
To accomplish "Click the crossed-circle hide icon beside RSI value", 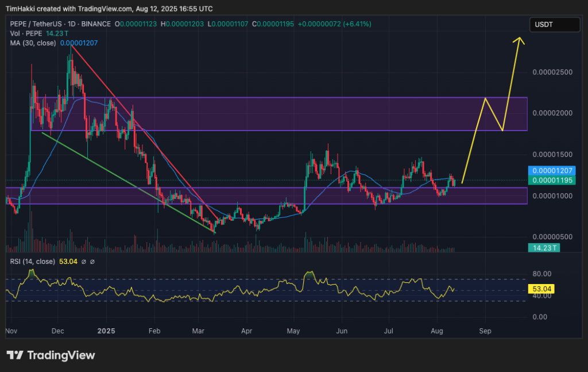I will 84,260.
